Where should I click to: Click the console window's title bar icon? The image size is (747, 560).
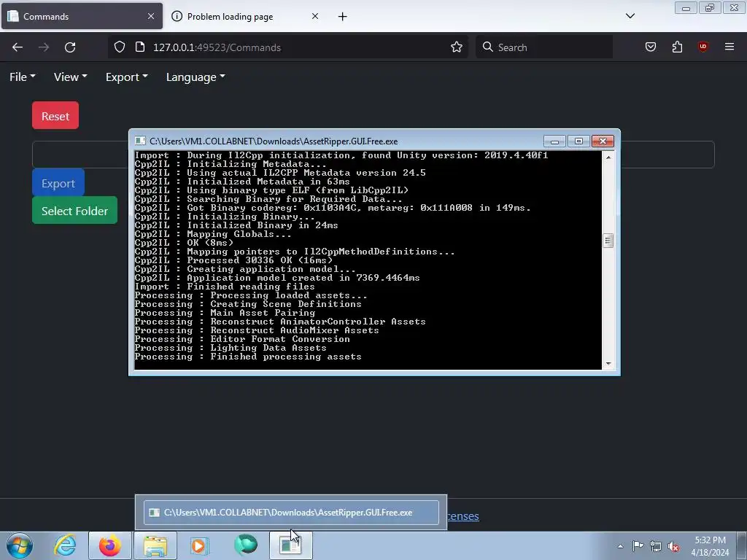click(140, 141)
